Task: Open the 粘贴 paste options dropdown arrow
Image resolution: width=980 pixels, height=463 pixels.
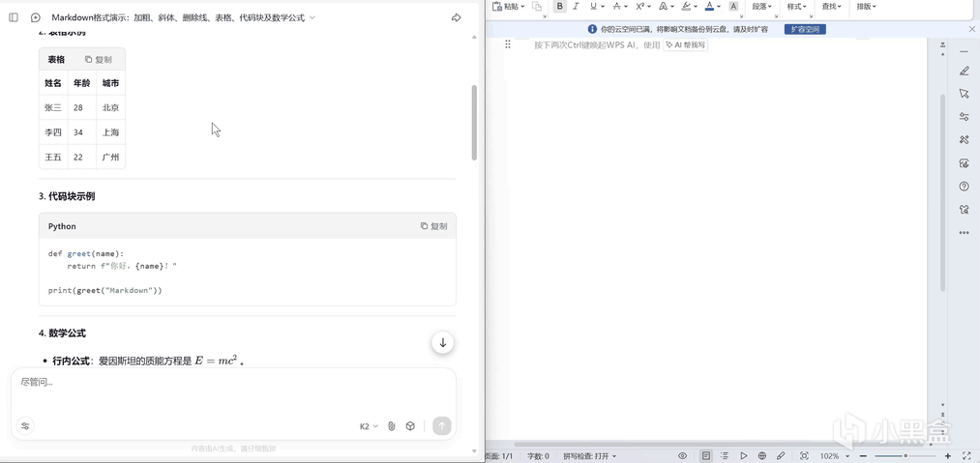Action: tap(522, 6)
